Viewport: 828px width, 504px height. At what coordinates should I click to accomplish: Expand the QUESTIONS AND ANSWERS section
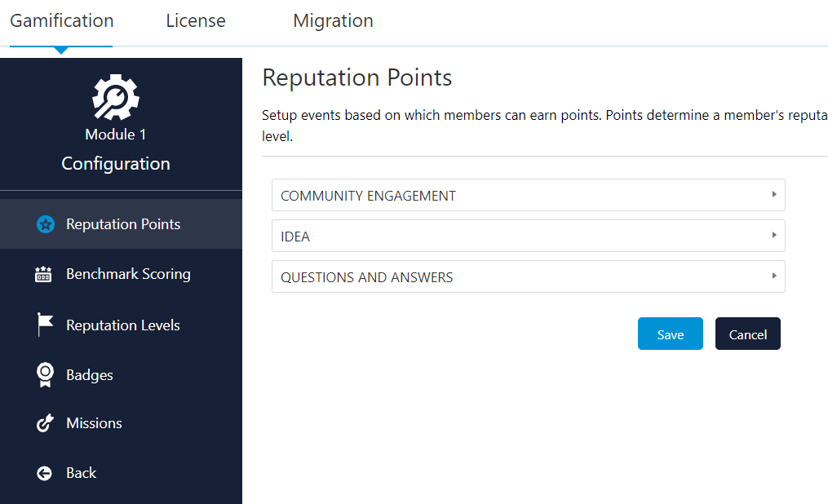(528, 276)
